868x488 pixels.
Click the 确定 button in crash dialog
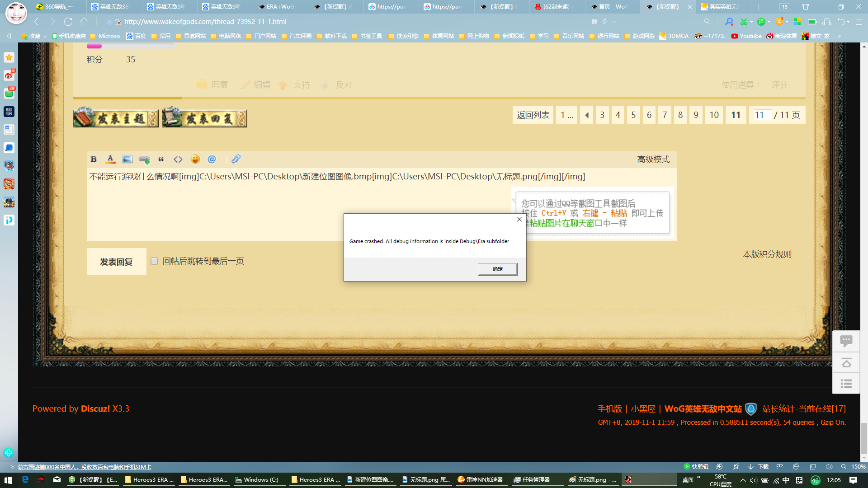click(497, 269)
